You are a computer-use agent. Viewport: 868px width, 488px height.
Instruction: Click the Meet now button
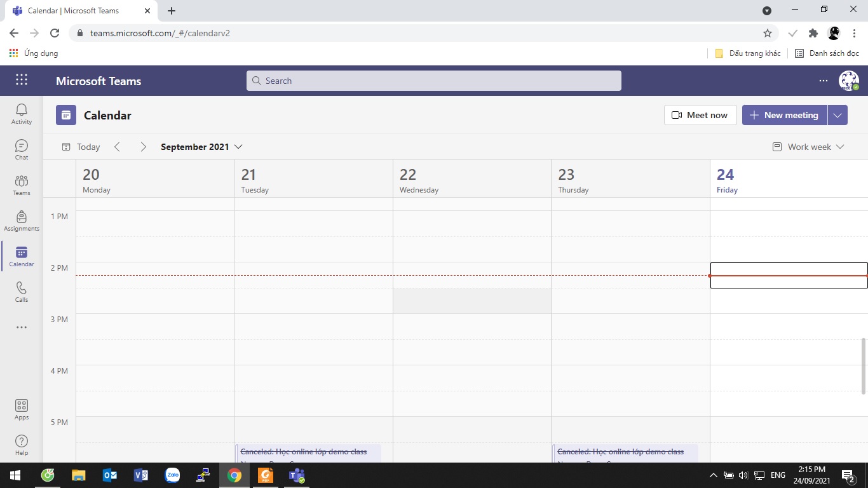(x=700, y=115)
